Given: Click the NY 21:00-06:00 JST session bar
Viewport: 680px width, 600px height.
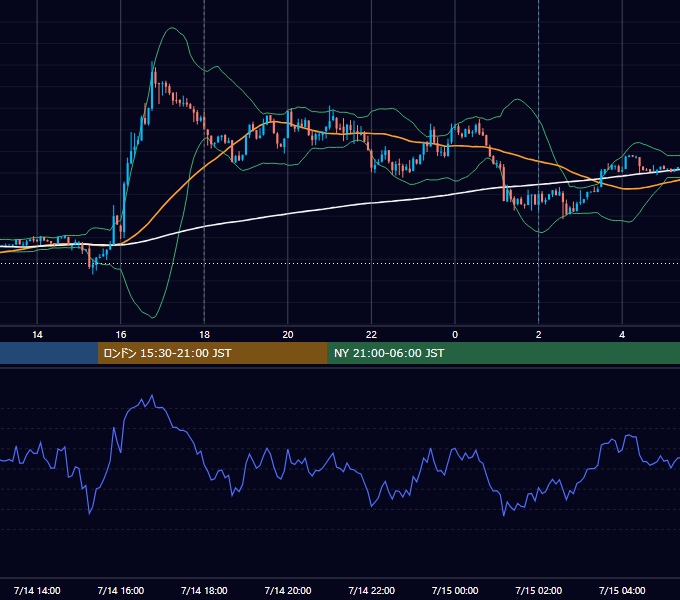Looking at the screenshot, I should pos(503,353).
